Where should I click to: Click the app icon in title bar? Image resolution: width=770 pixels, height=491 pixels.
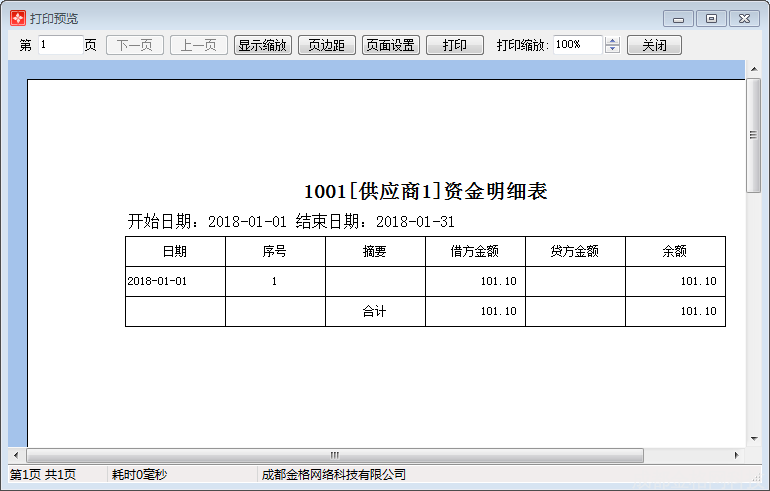(x=17, y=18)
